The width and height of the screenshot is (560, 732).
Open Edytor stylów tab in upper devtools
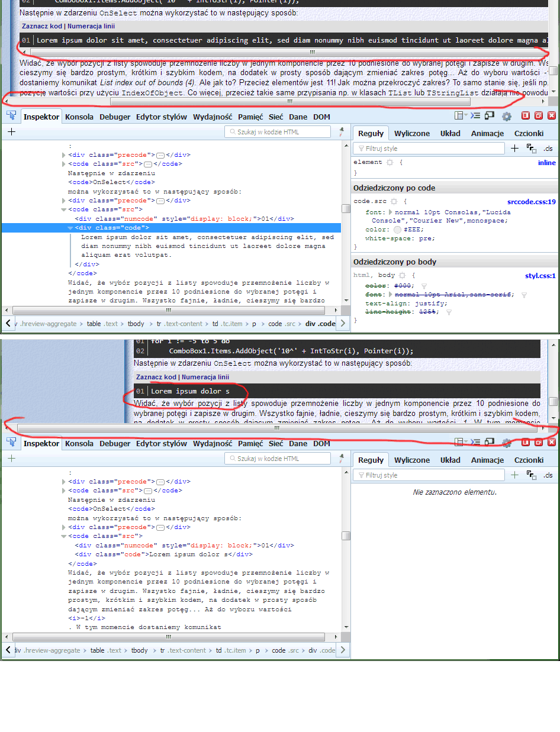click(162, 117)
